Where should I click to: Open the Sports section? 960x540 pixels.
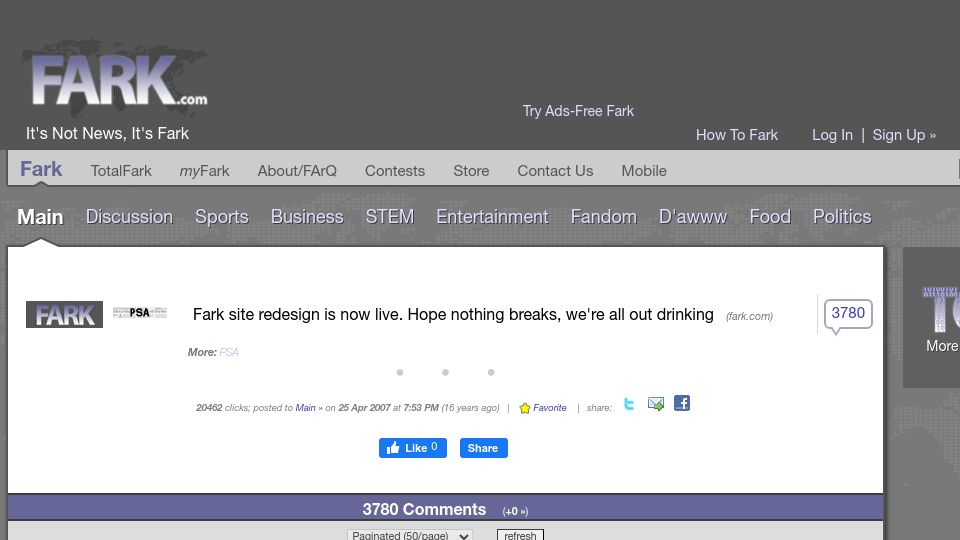(x=222, y=217)
